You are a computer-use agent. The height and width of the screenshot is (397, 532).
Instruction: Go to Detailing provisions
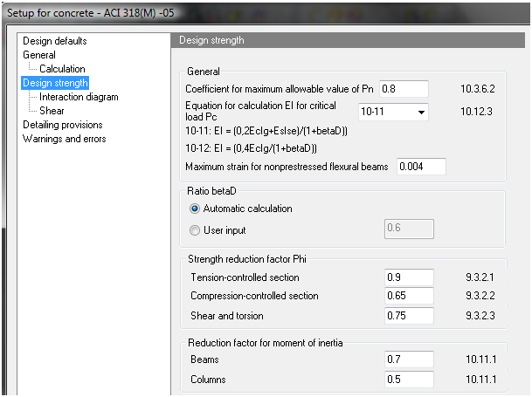(x=62, y=125)
